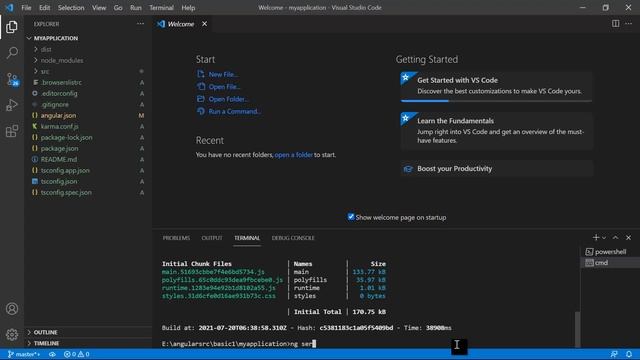Viewport: 640px width, 360px height.
Task: Click the master branch status item
Action: 24,354
